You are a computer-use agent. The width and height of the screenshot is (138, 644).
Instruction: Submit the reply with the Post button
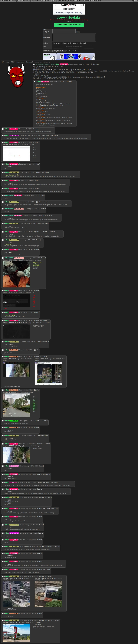[x=78, y=32]
